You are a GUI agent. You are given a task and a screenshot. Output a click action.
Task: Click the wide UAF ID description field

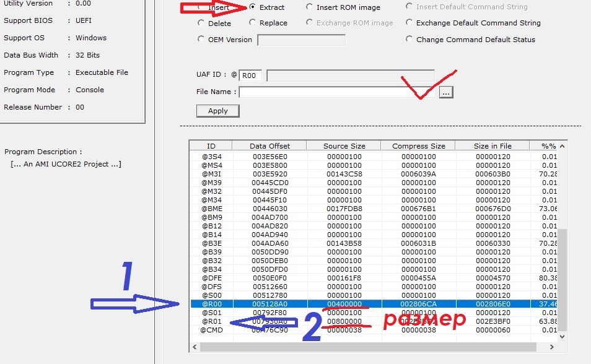coord(351,76)
